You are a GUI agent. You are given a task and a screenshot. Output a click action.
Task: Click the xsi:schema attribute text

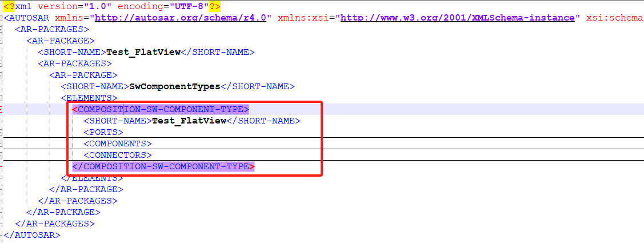coord(615,18)
